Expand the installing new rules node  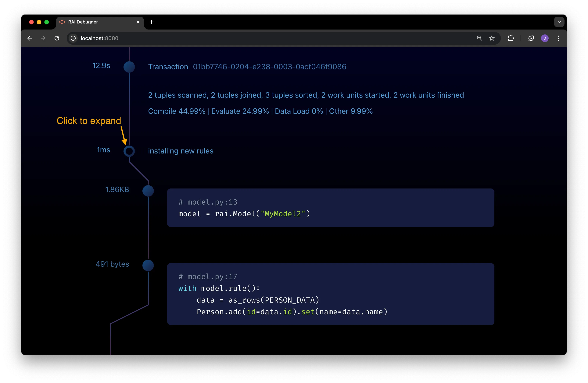click(x=129, y=151)
